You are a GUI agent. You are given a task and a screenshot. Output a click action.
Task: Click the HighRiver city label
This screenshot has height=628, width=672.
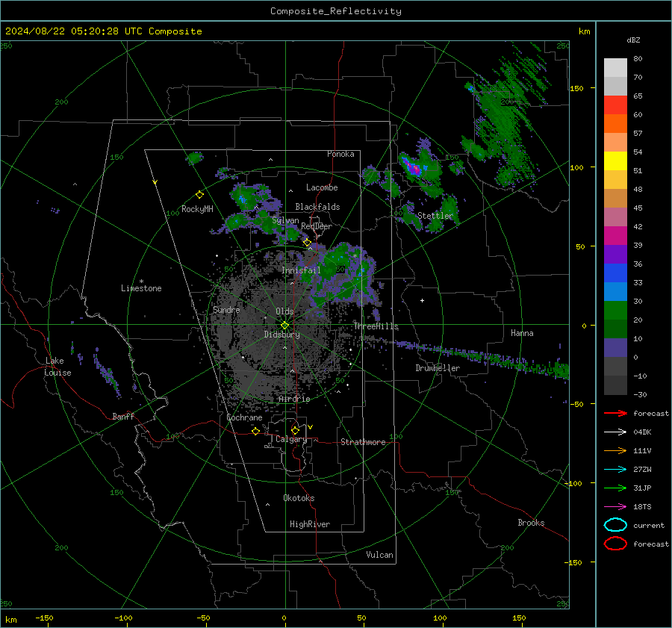click(x=310, y=524)
